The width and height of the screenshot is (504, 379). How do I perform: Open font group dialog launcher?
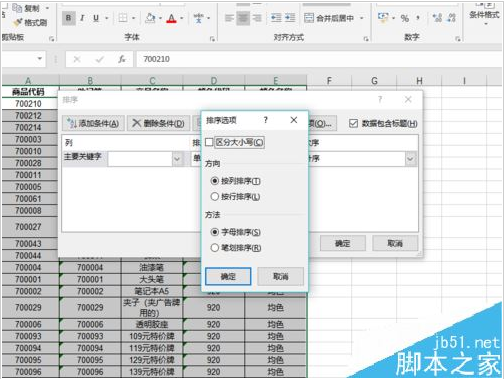coord(212,39)
